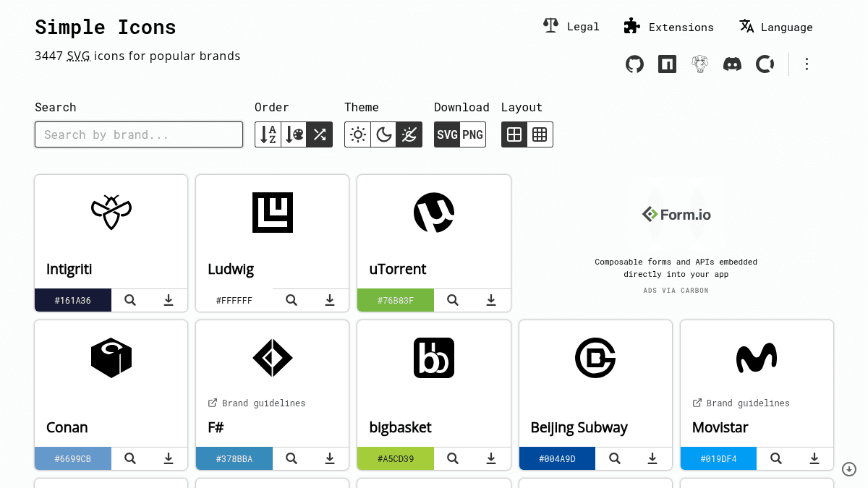Copy Movistar color #019DF4
The height and width of the screenshot is (488, 868).
click(718, 458)
